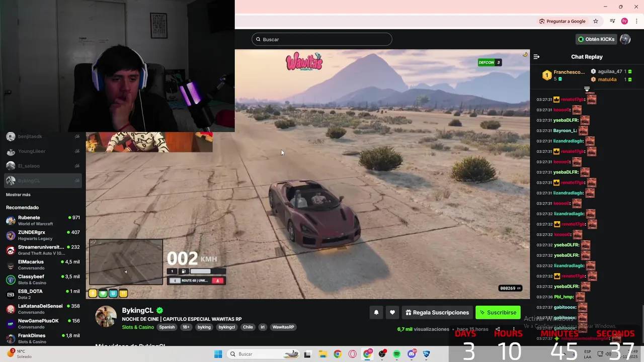Expand followed list with Mostrar más
644x362 pixels.
18,195
